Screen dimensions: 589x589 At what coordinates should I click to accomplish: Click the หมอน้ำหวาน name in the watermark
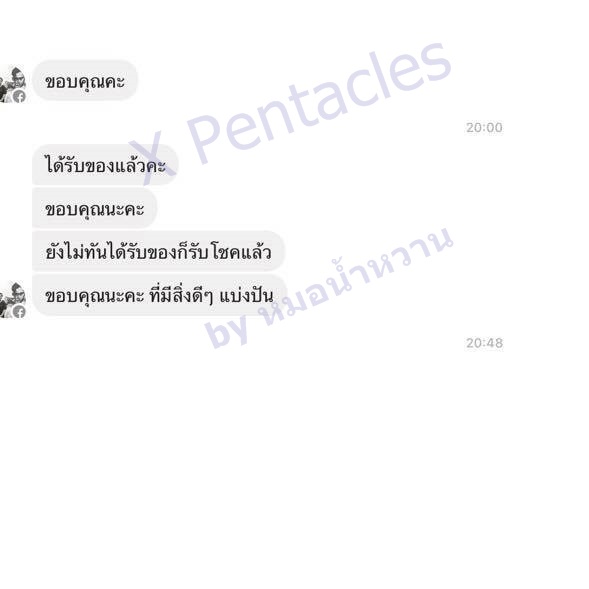point(357,276)
